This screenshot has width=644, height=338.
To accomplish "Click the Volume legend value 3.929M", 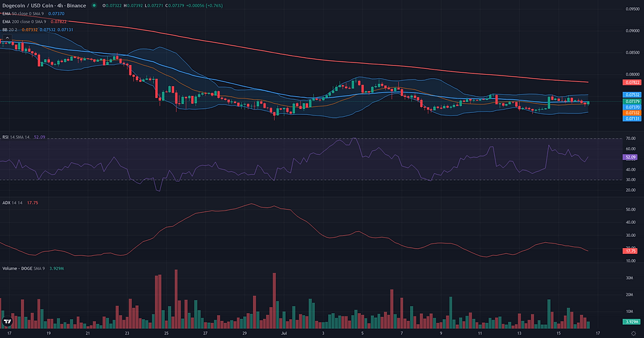I will point(57,268).
